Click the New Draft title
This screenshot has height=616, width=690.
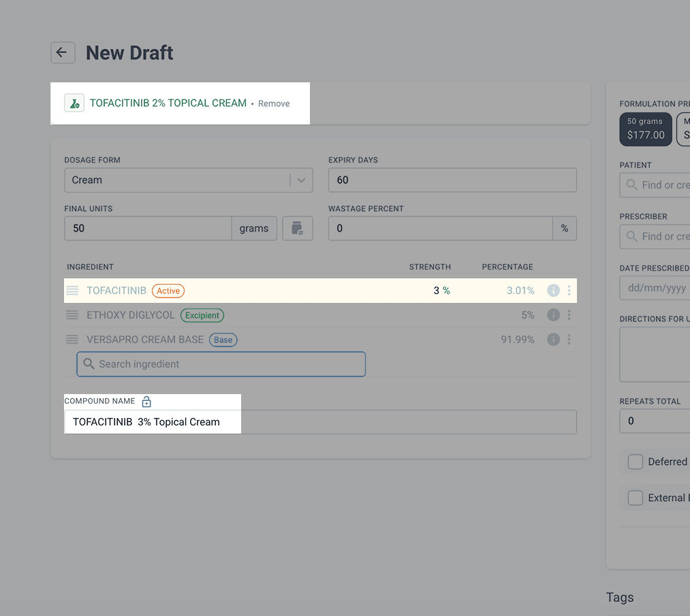(x=129, y=53)
